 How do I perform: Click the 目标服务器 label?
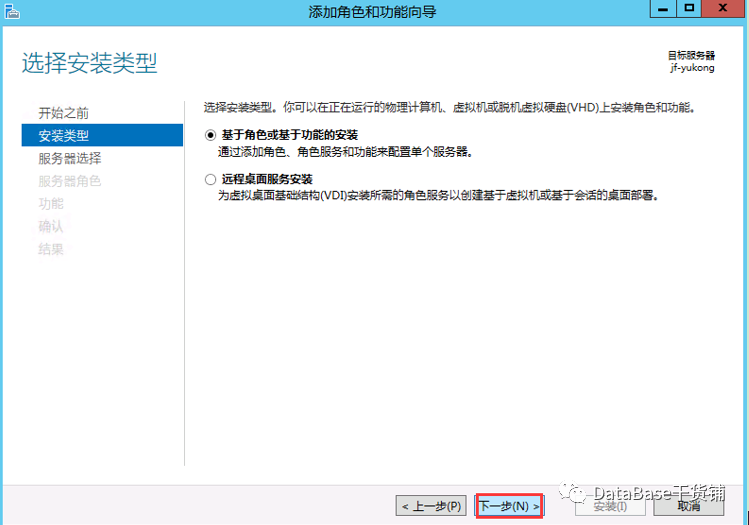[691, 55]
